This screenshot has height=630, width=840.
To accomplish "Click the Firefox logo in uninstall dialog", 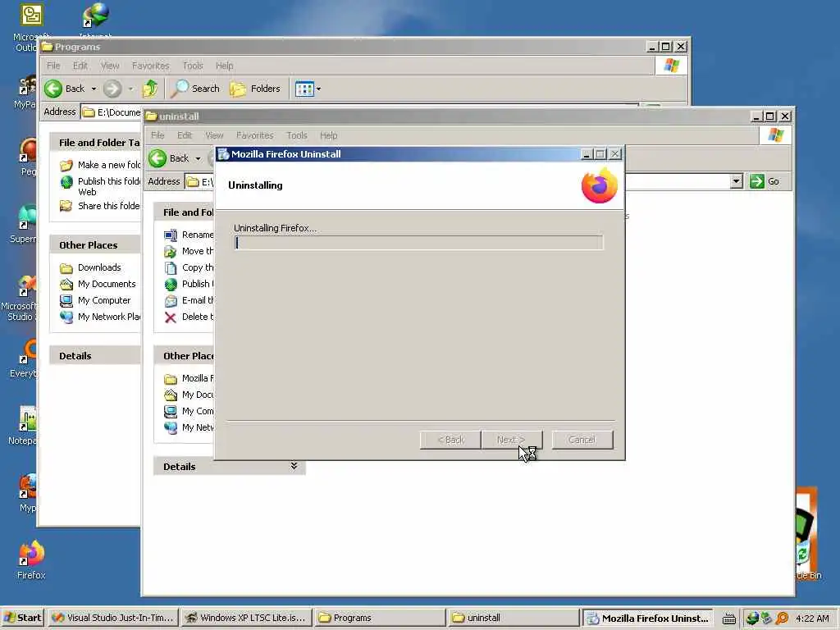I will [600, 185].
